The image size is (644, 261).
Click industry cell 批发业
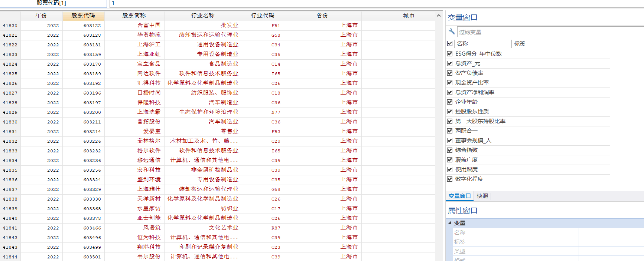click(x=230, y=25)
